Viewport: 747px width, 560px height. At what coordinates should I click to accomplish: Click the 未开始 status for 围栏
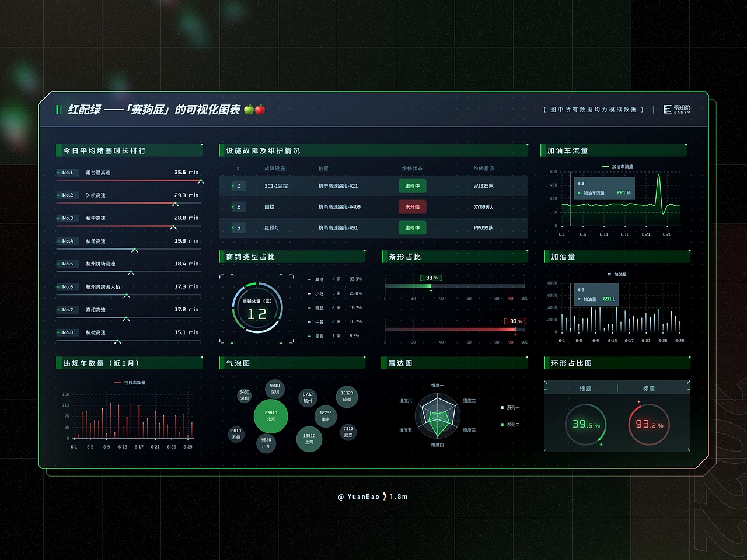click(x=412, y=207)
